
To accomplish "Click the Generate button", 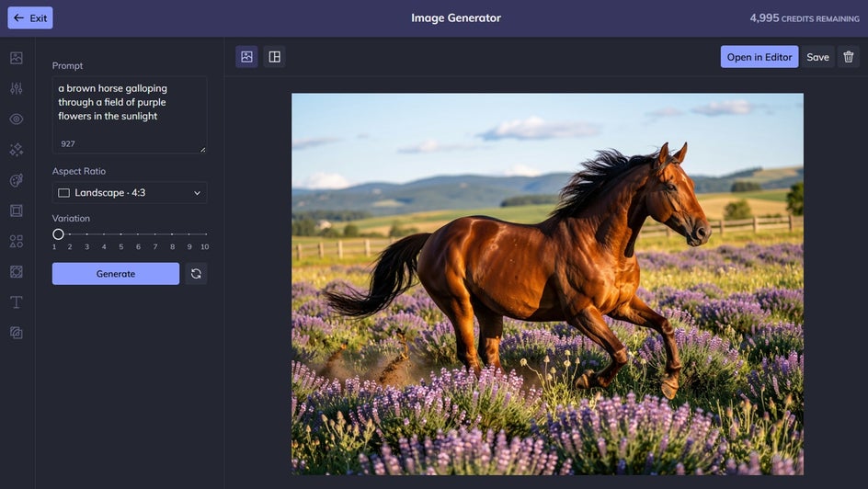I will coord(116,273).
